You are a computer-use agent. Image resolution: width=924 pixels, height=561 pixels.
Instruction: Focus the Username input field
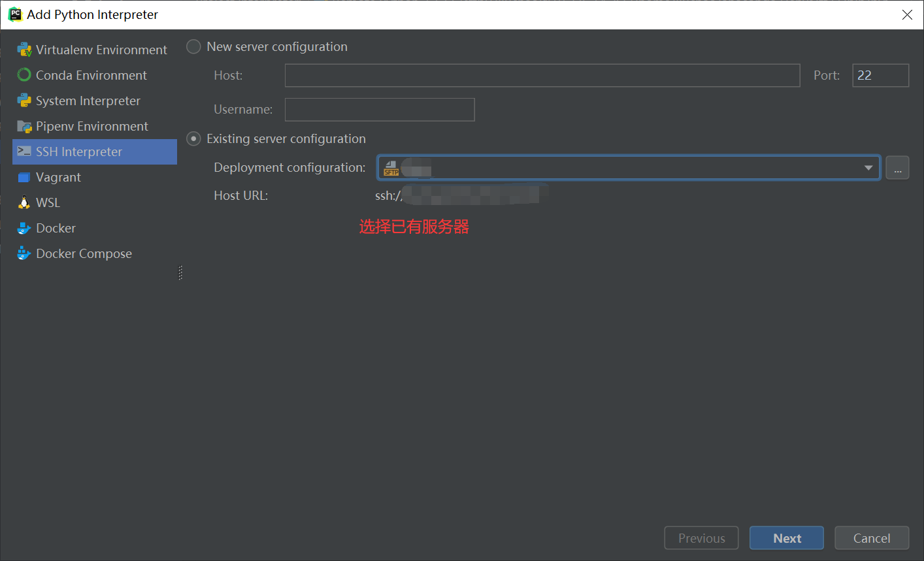(380, 110)
